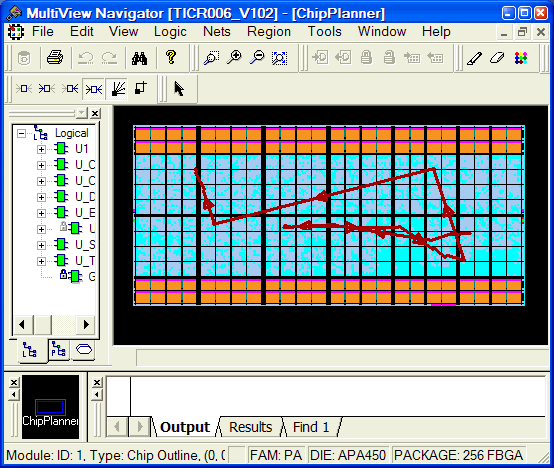Select the eraser tool
554x468 pixels.
coord(497,58)
